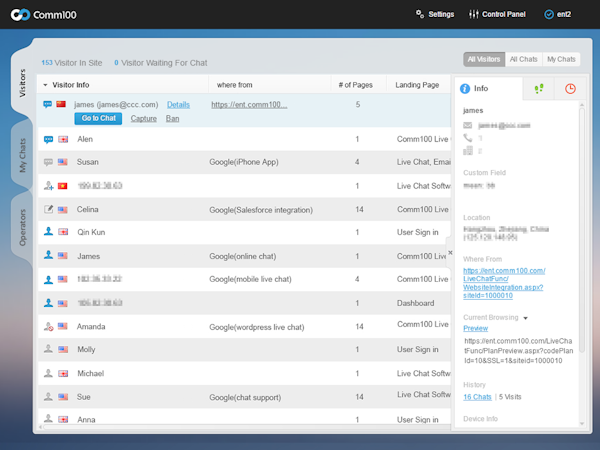
Task: Switch to the All Chats view
Action: (523, 59)
